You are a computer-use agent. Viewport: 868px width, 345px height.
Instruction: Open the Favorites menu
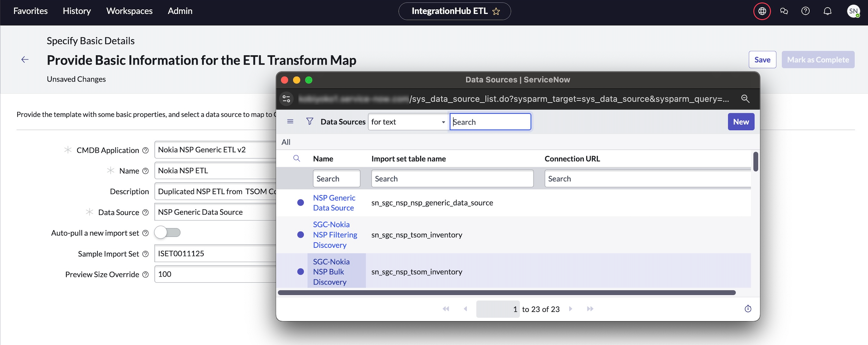30,11
